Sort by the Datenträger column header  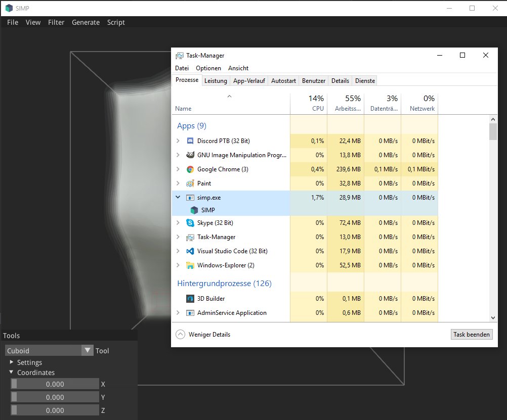[383, 104]
